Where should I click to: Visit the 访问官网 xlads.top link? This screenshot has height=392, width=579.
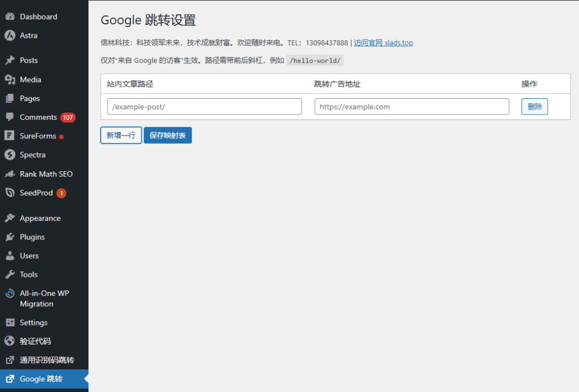383,43
